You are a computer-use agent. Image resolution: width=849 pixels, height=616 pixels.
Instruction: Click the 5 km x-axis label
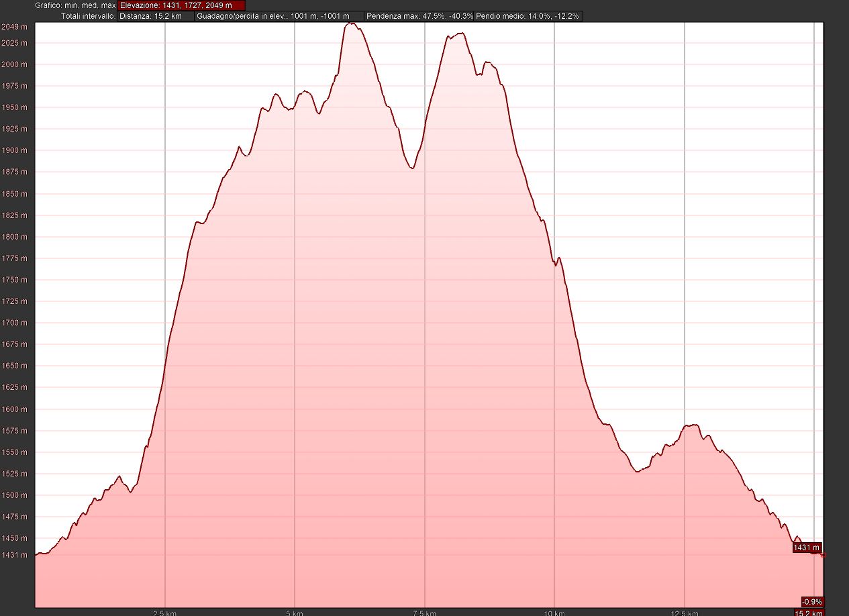click(x=295, y=612)
